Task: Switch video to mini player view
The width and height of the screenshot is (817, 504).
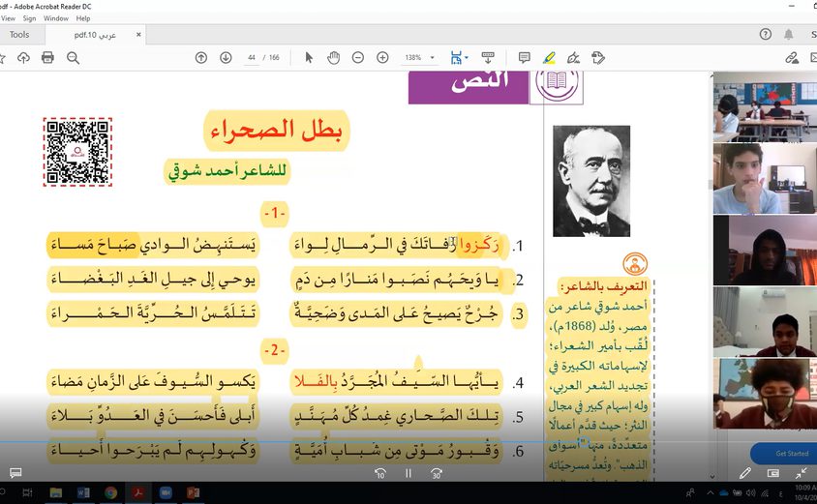Action: point(772,473)
